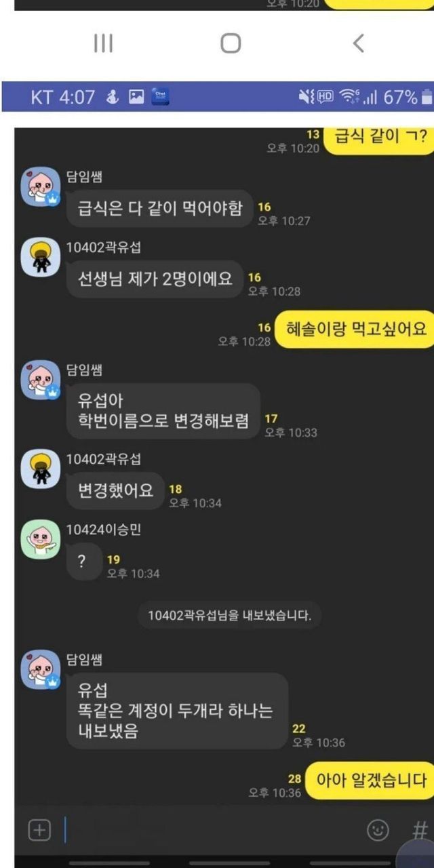Tap the home navigation button

tap(231, 43)
